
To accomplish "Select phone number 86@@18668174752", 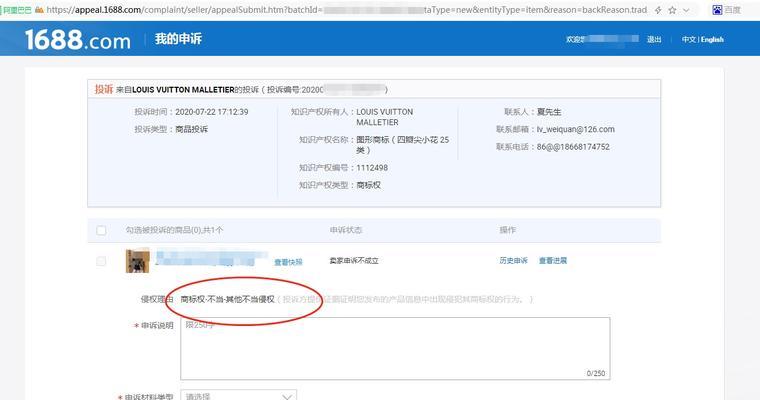I will click(573, 147).
